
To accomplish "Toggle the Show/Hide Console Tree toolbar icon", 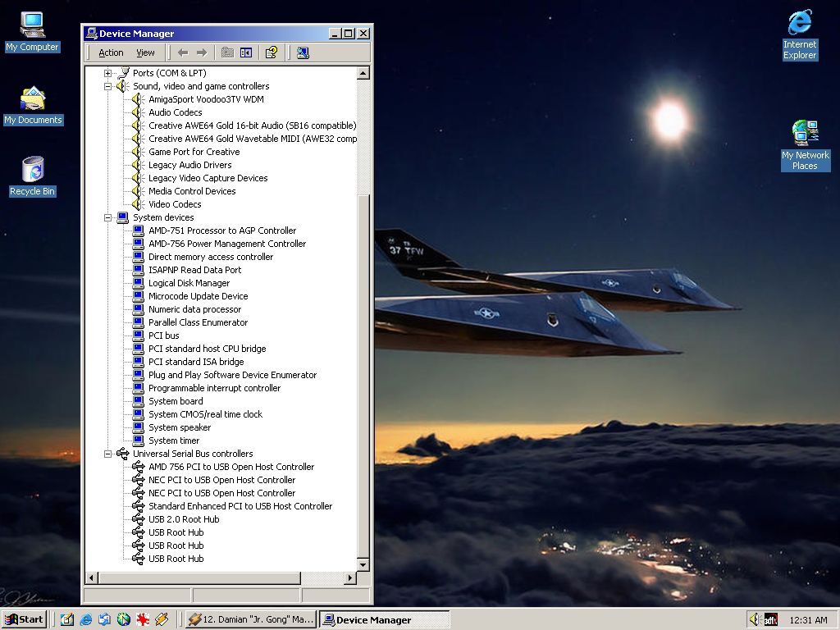I will point(246,52).
